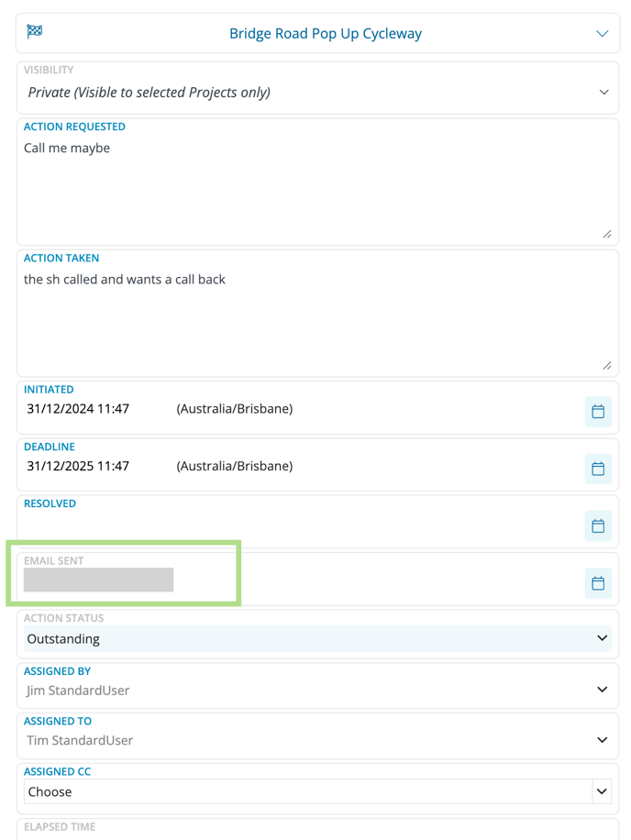Open the Action Status Outstanding dropdown
The height and width of the screenshot is (840, 631).
point(317,638)
